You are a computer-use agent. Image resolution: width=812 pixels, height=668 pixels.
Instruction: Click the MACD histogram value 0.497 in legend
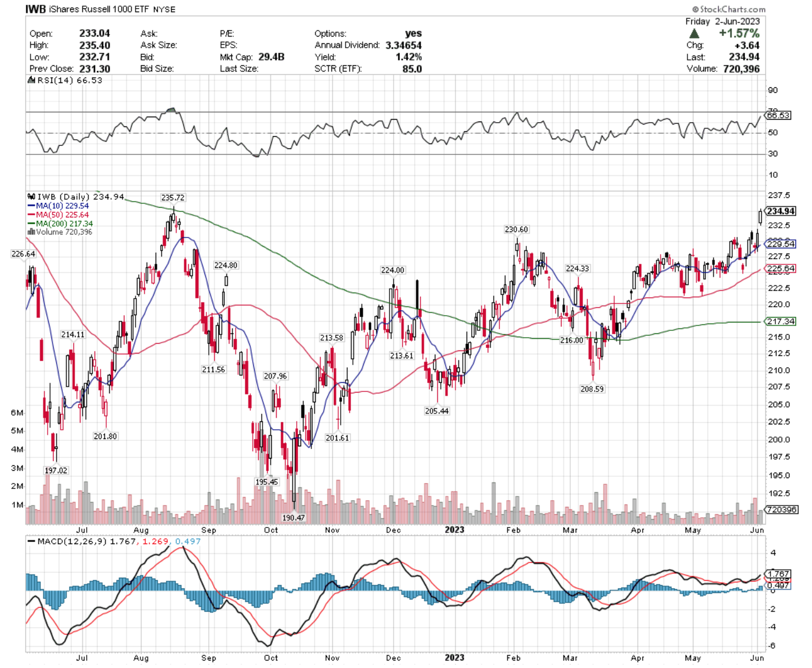click(x=188, y=541)
